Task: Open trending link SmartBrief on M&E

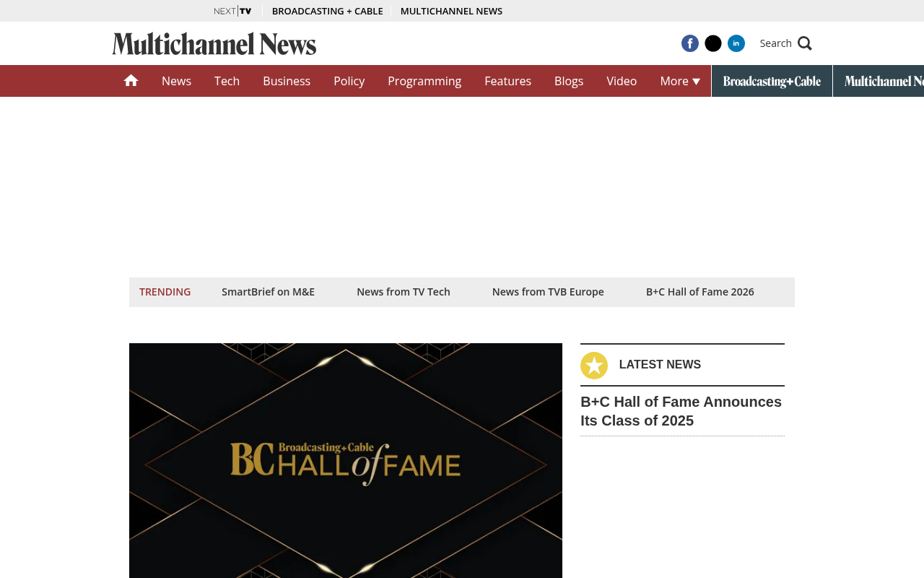Action: pos(268,292)
